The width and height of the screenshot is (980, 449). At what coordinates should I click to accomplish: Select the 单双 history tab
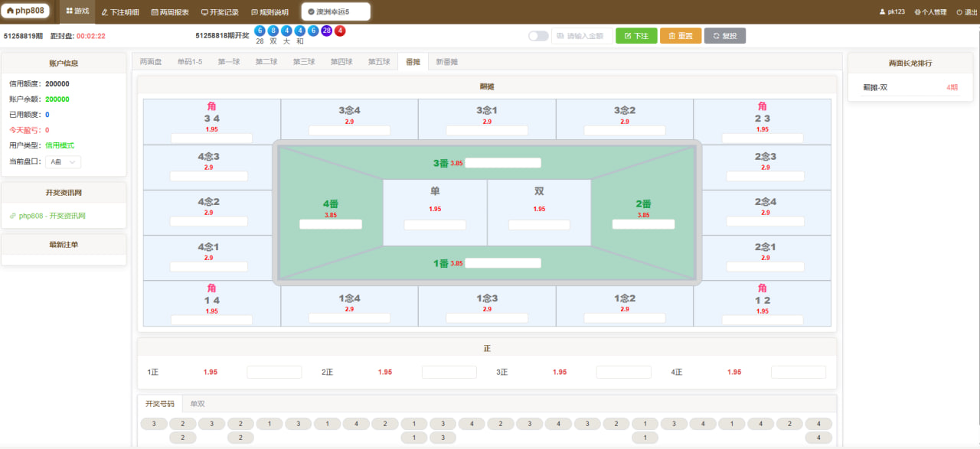click(x=198, y=404)
